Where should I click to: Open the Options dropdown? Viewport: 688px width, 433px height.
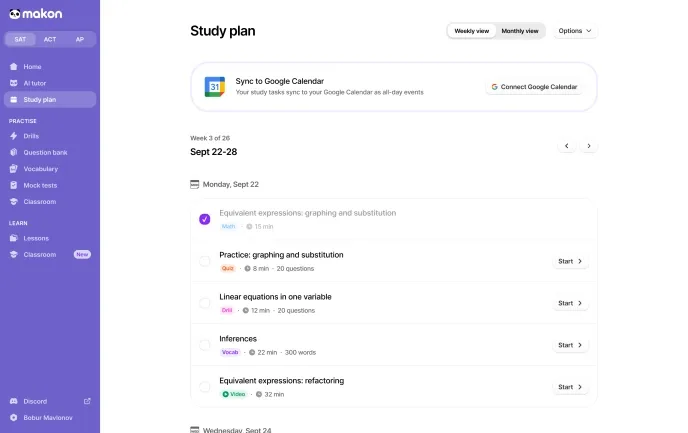(575, 31)
